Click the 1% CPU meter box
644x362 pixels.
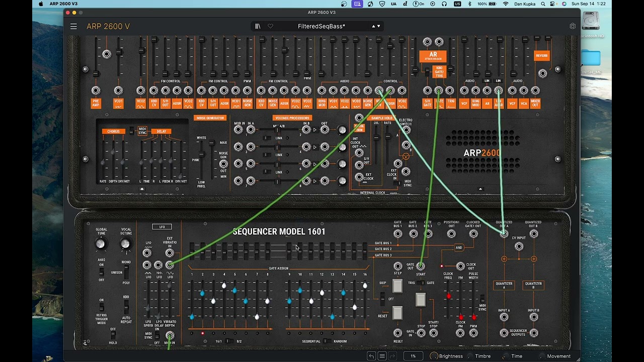click(x=413, y=356)
